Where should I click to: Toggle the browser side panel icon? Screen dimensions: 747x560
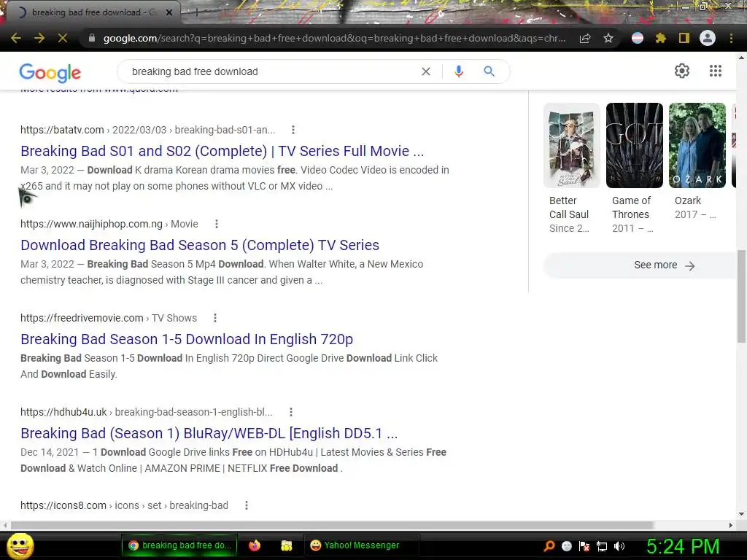[684, 38]
